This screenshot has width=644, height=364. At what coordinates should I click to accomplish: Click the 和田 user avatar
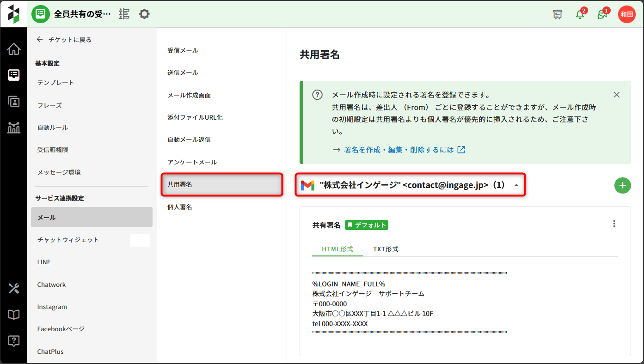(x=626, y=14)
